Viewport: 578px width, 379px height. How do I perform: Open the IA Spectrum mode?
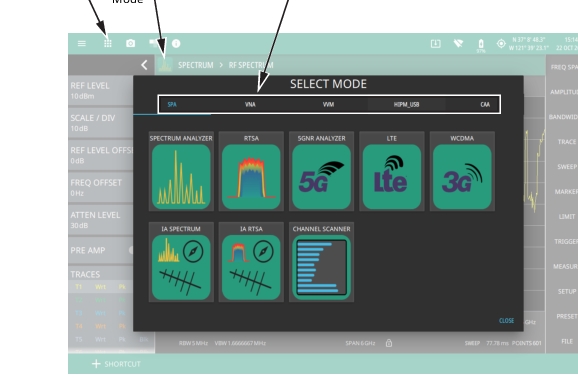pos(181,267)
